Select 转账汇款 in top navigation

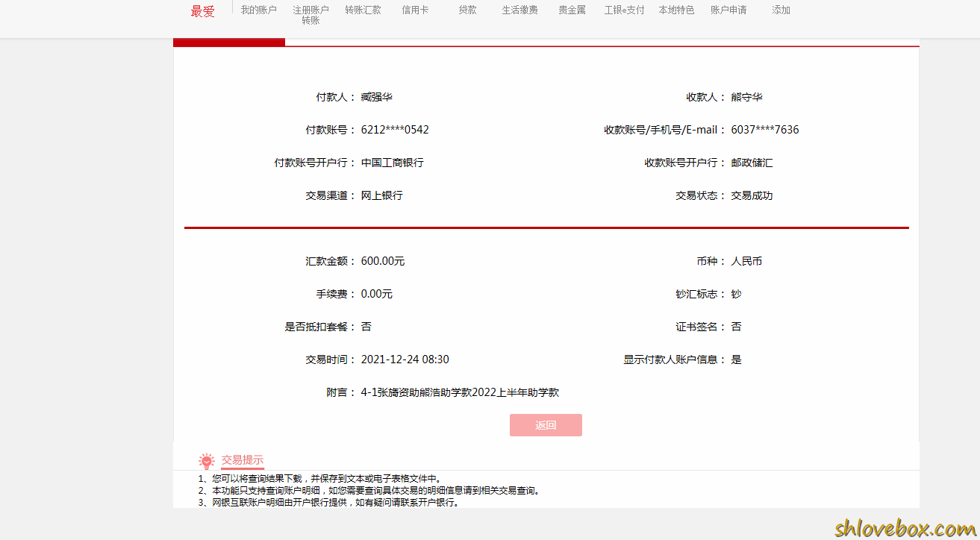pyautogui.click(x=363, y=10)
